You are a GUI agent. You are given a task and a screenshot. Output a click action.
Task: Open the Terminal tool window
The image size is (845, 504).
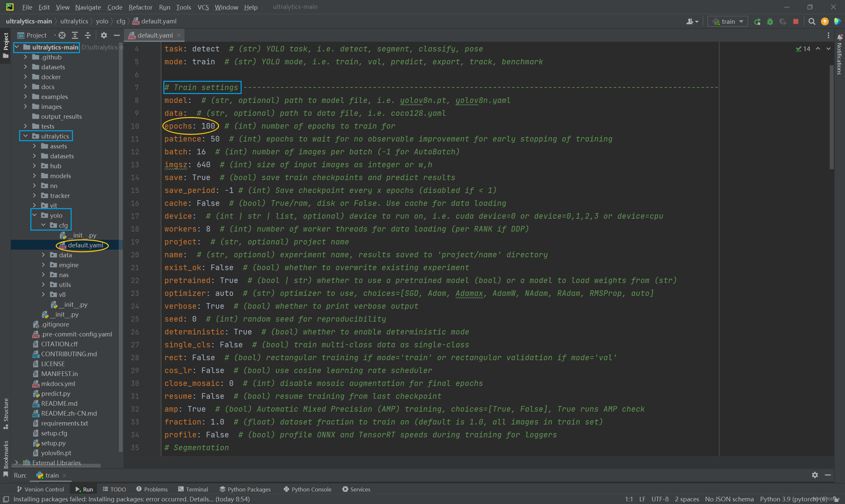pyautogui.click(x=193, y=489)
